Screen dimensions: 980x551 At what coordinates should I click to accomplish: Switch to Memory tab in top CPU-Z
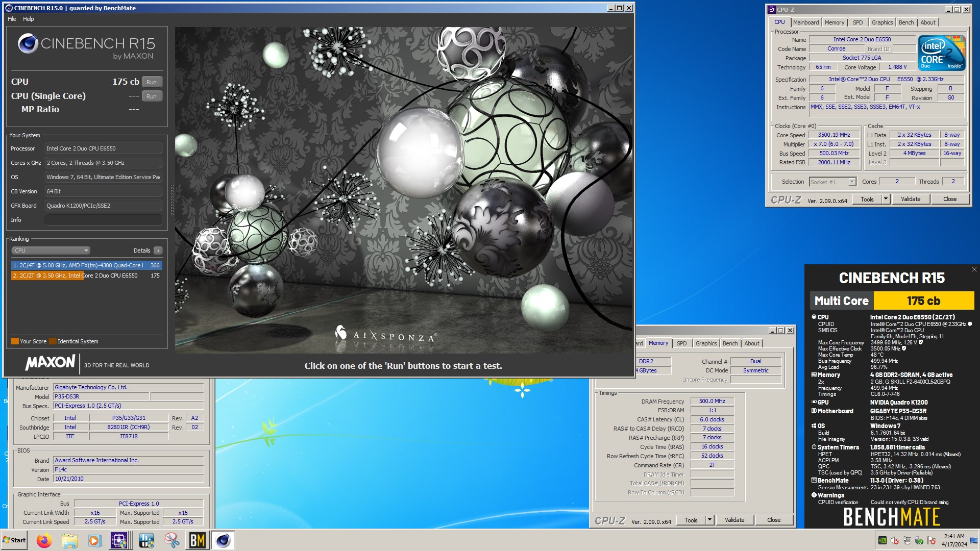click(835, 22)
